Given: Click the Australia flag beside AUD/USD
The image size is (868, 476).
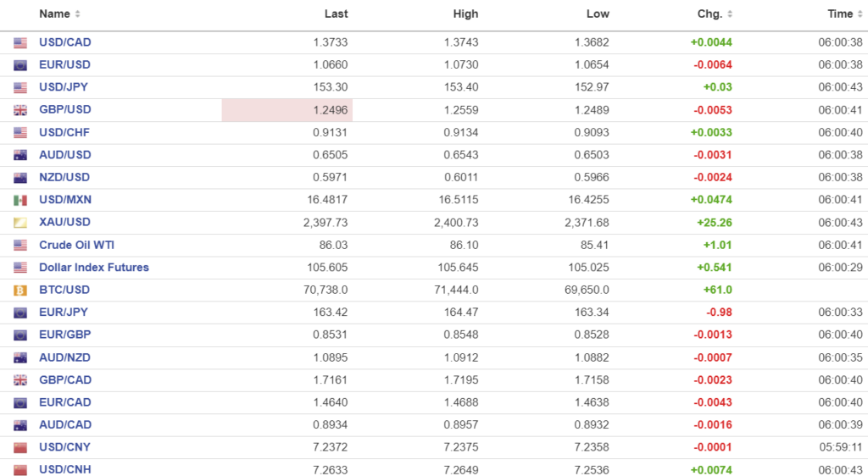Looking at the screenshot, I should (x=20, y=155).
